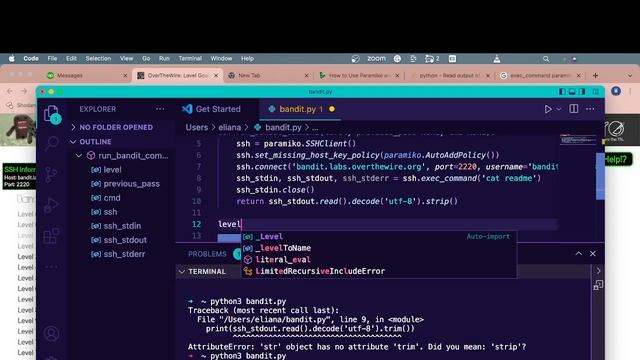Switch to Messages browser tab
This screenshot has height=360, width=640.
(87, 76)
